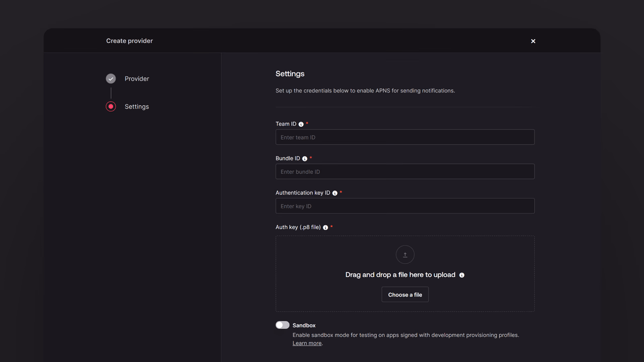
Task: Go back to the Provider step
Action: pos(137,78)
